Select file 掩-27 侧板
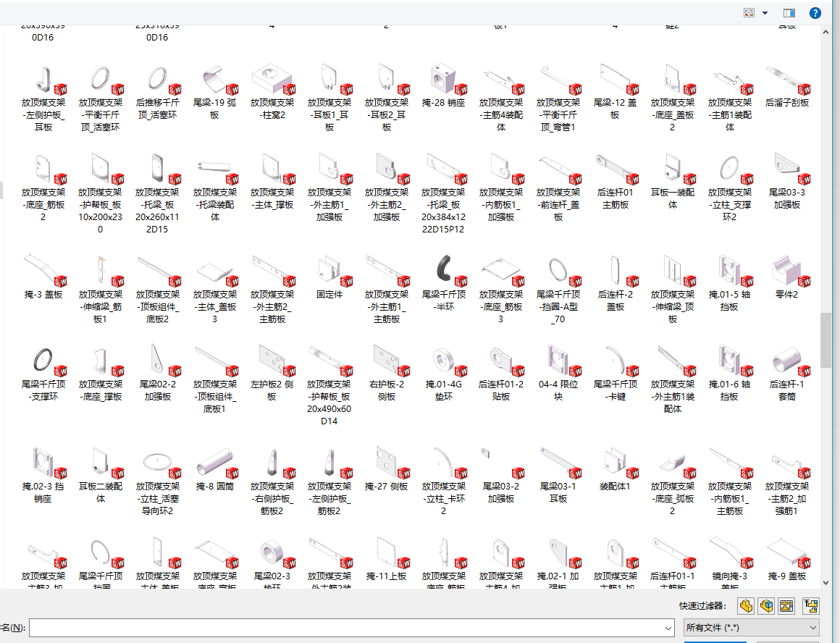 pyautogui.click(x=387, y=469)
